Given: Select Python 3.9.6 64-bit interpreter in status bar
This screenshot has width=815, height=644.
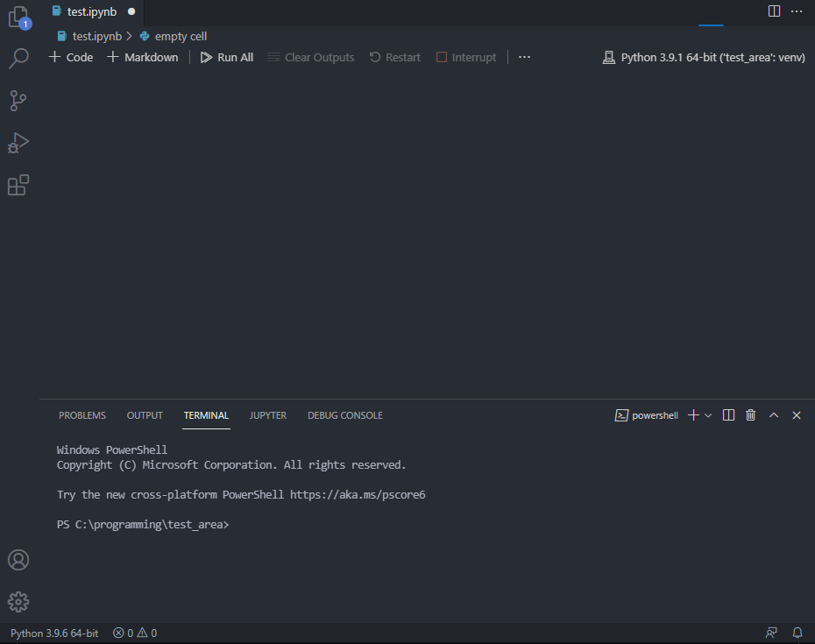Looking at the screenshot, I should (x=54, y=633).
